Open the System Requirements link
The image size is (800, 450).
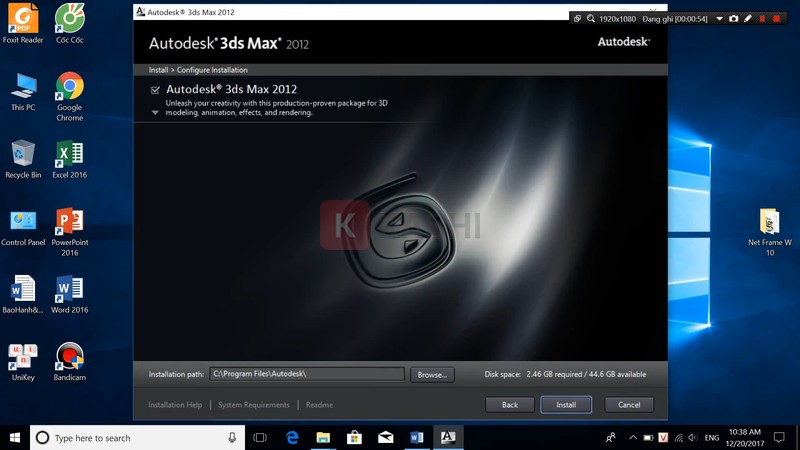click(x=254, y=405)
